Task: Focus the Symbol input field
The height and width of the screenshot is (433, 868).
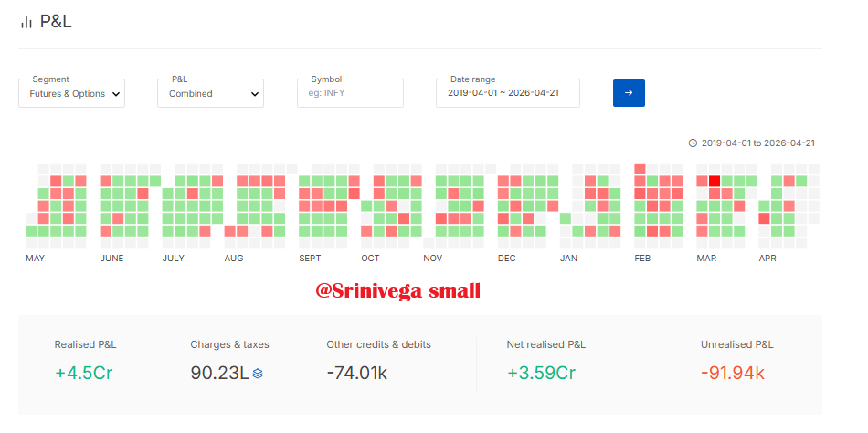Action: [x=350, y=93]
